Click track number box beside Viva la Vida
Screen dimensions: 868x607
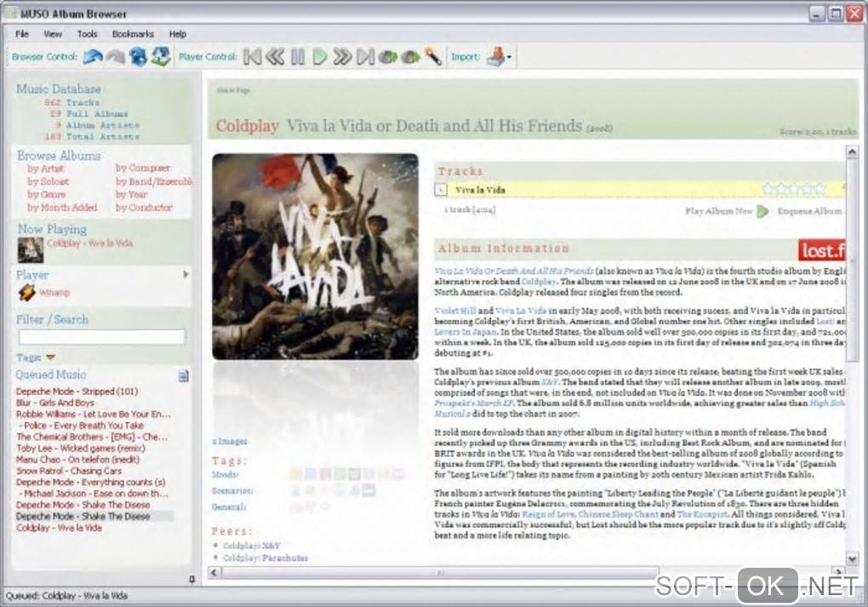click(x=441, y=190)
